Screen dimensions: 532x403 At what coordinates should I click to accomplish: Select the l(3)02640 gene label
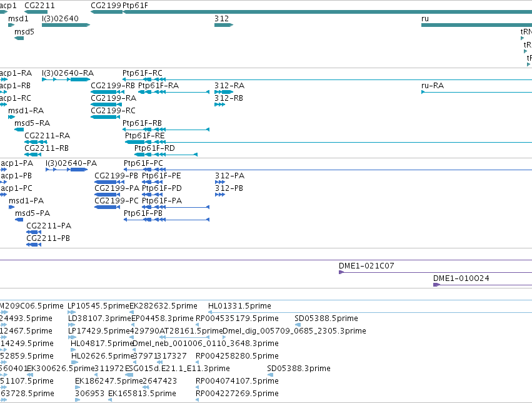tap(60, 19)
